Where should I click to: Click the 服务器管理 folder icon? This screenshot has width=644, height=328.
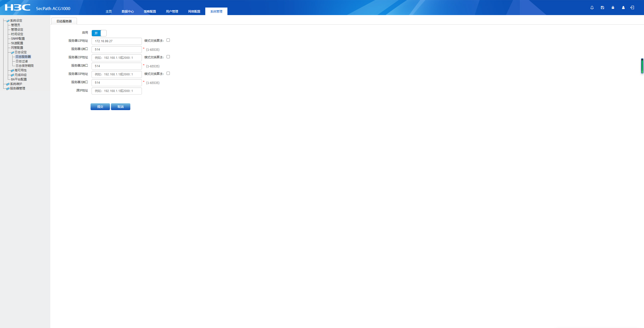click(8, 88)
